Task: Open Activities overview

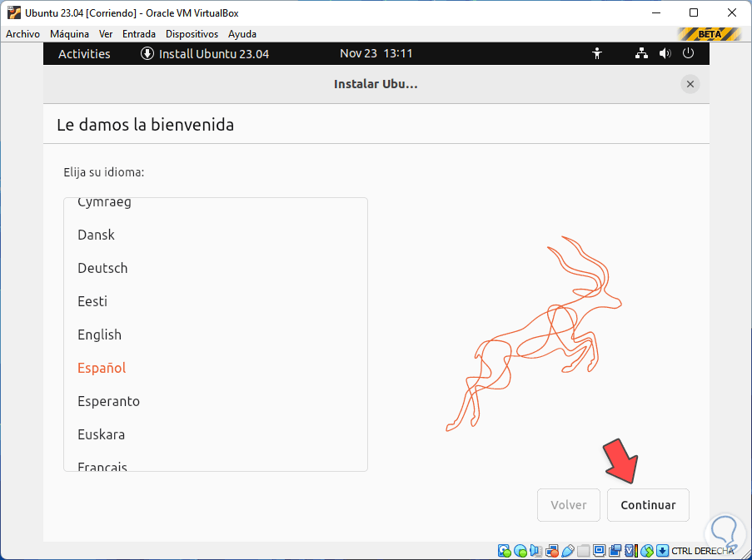Action: coord(84,53)
